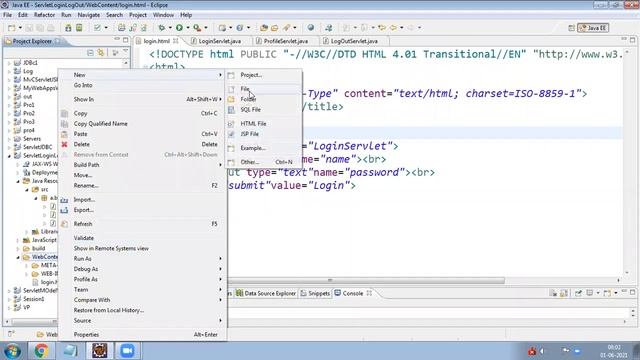The image size is (640, 360).
Task: Expand the build folder node
Action: coord(18,249)
